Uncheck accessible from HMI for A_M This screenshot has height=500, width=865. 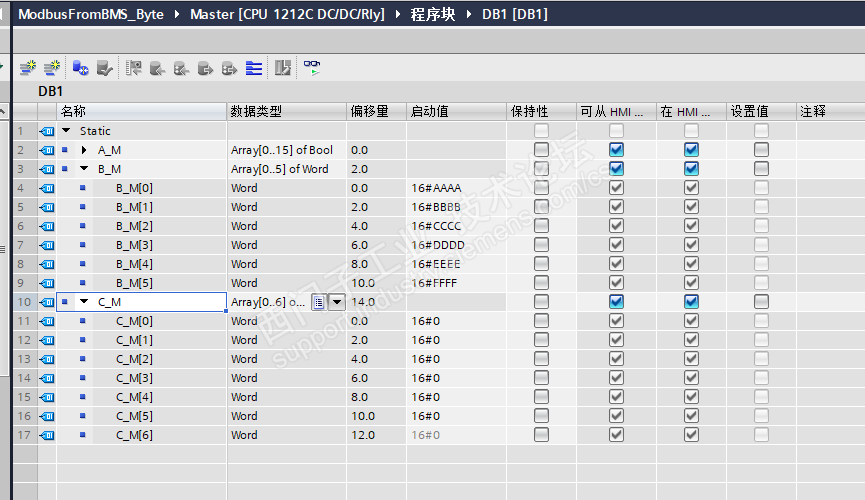(616, 150)
